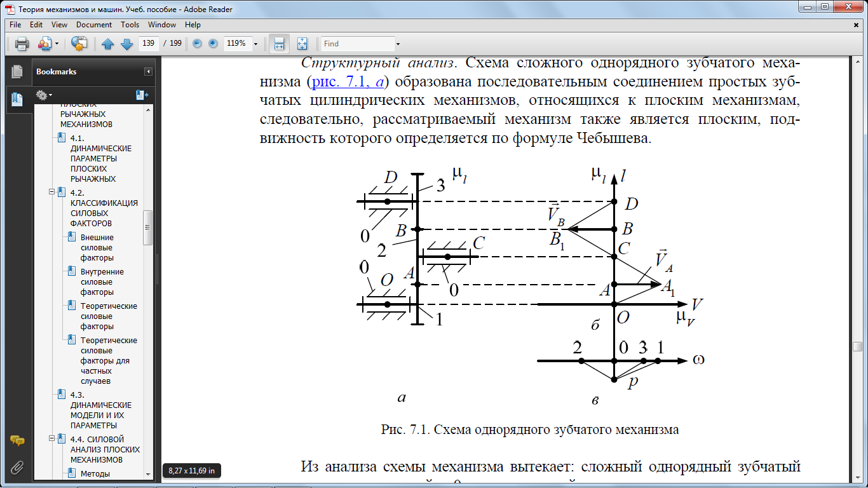Viewport: 868px width, 488px height.
Task: Open the Window menu
Action: (162, 25)
